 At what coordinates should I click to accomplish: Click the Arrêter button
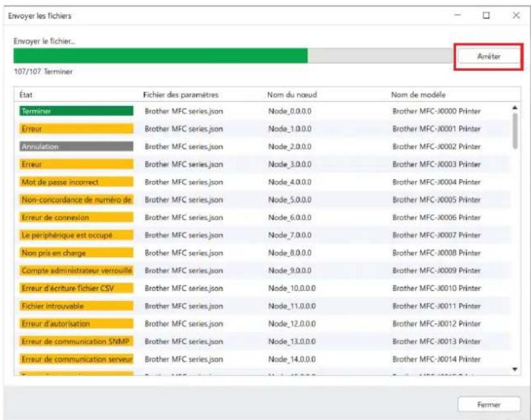[489, 57]
